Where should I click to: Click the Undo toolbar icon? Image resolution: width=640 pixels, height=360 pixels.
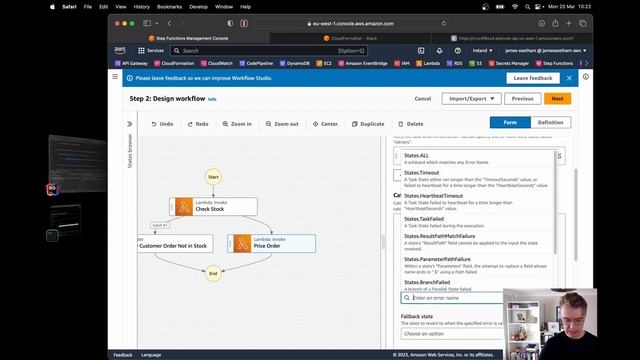[x=154, y=124]
